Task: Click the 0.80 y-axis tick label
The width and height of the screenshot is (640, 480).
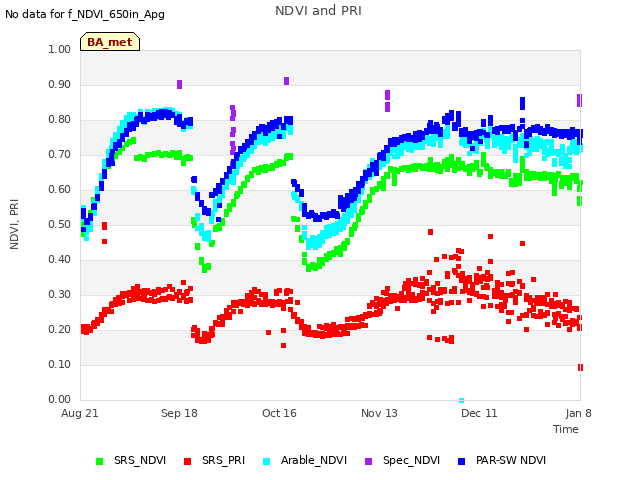Action: 60,120
